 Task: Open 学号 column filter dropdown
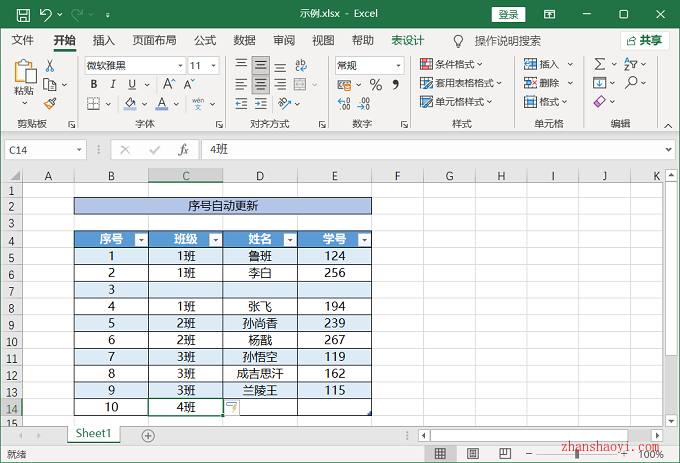tap(364, 240)
